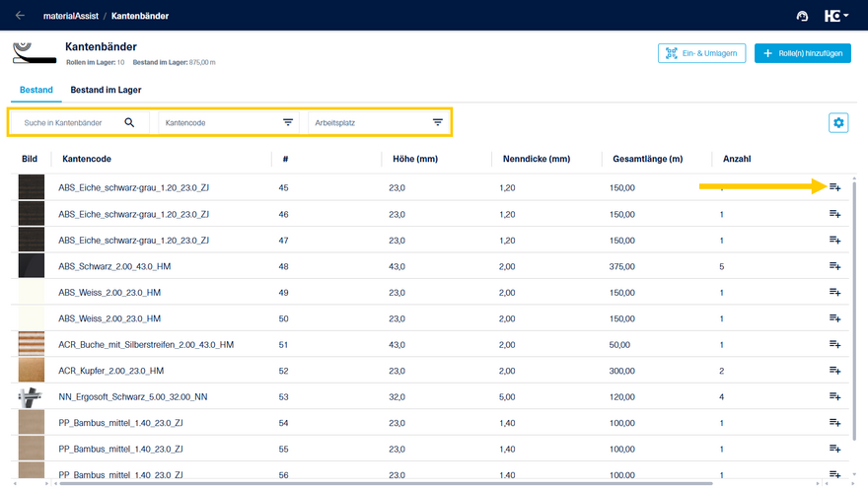The height and width of the screenshot is (489, 868).
Task: Add-to-list icon for row 45
Action: click(x=834, y=187)
